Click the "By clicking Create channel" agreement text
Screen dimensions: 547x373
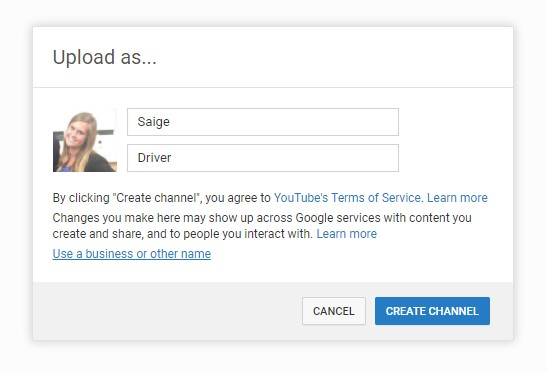click(162, 198)
